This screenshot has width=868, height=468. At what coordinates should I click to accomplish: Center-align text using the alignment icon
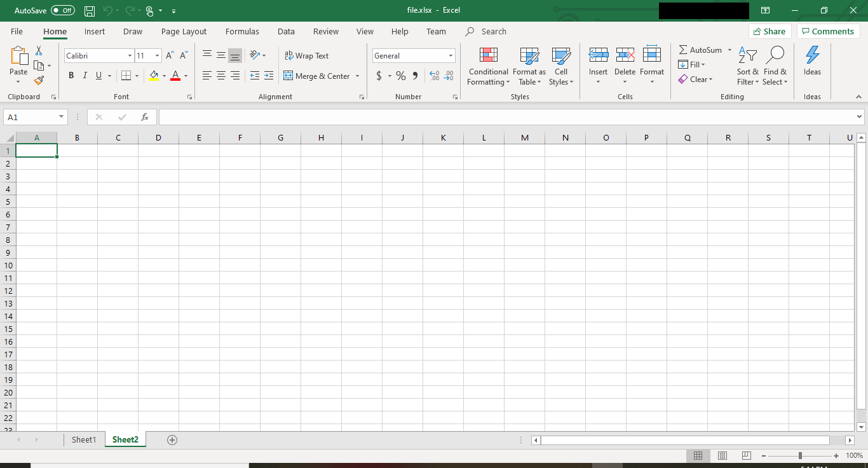220,75
